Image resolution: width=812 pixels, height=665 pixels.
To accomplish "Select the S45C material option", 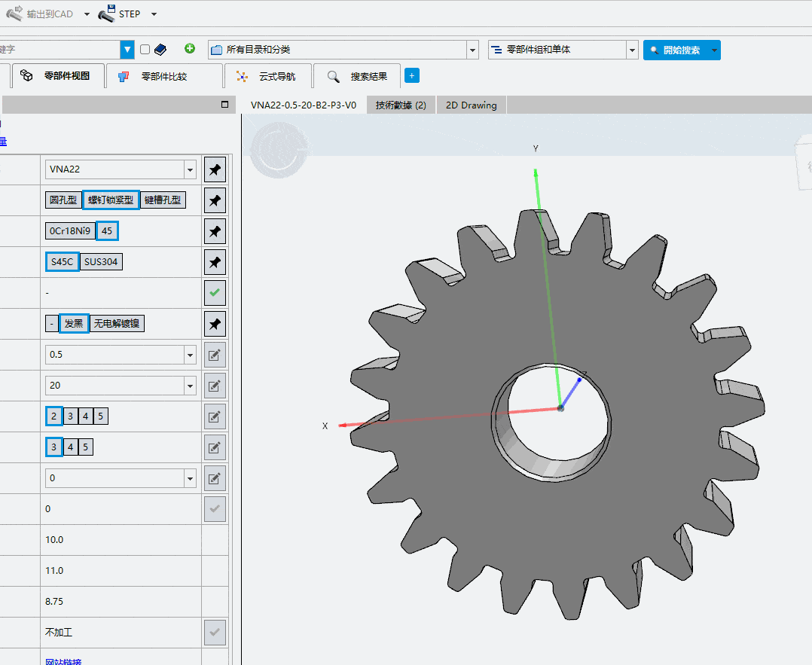I will [x=62, y=261].
